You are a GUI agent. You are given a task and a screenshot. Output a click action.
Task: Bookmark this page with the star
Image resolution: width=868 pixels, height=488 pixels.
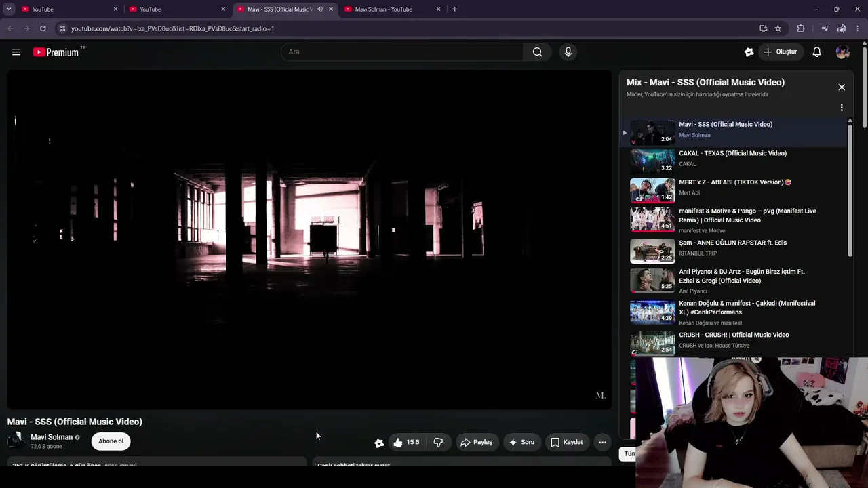[x=778, y=28]
